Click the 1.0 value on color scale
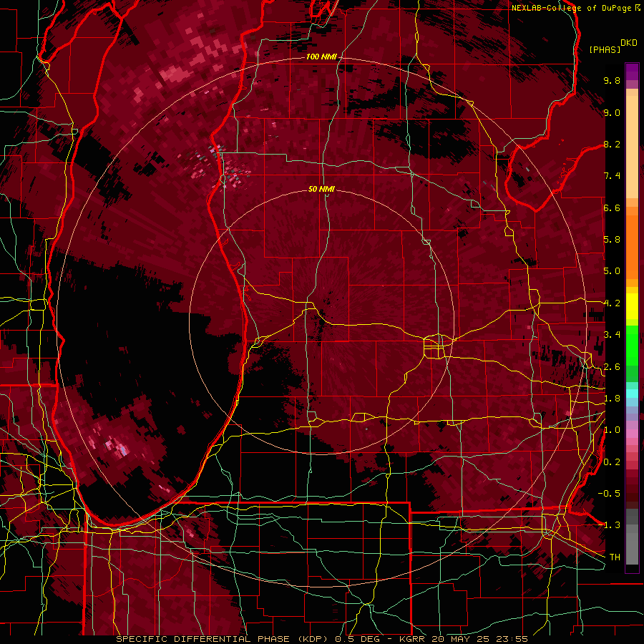Screen dimensions: 644x644 (x=612, y=430)
